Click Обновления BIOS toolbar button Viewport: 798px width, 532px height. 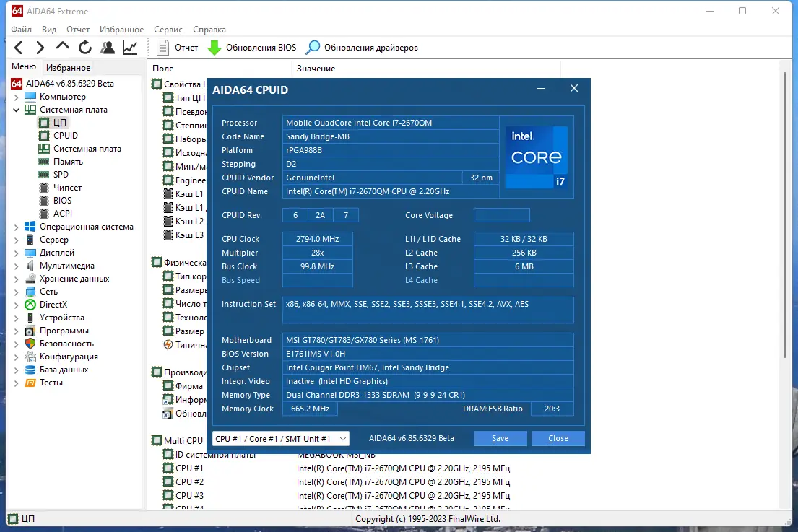(251, 48)
